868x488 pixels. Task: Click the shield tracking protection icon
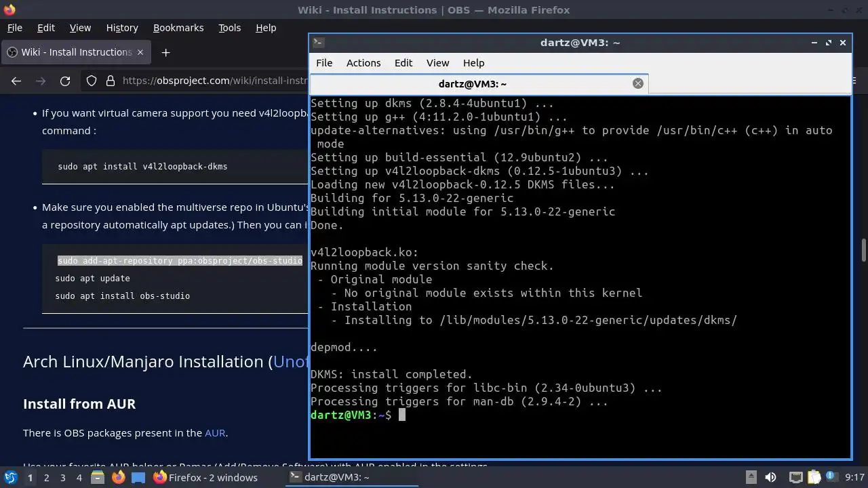[92, 81]
